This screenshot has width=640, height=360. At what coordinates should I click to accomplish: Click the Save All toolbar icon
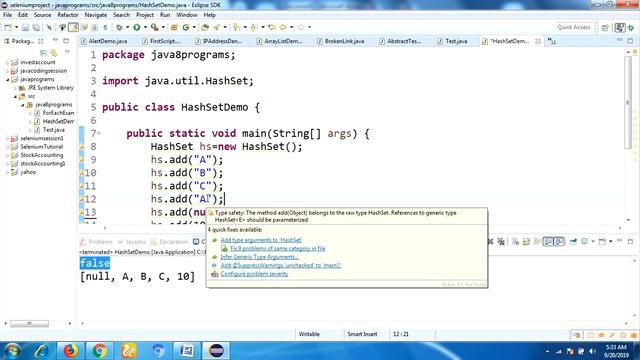coord(36,27)
